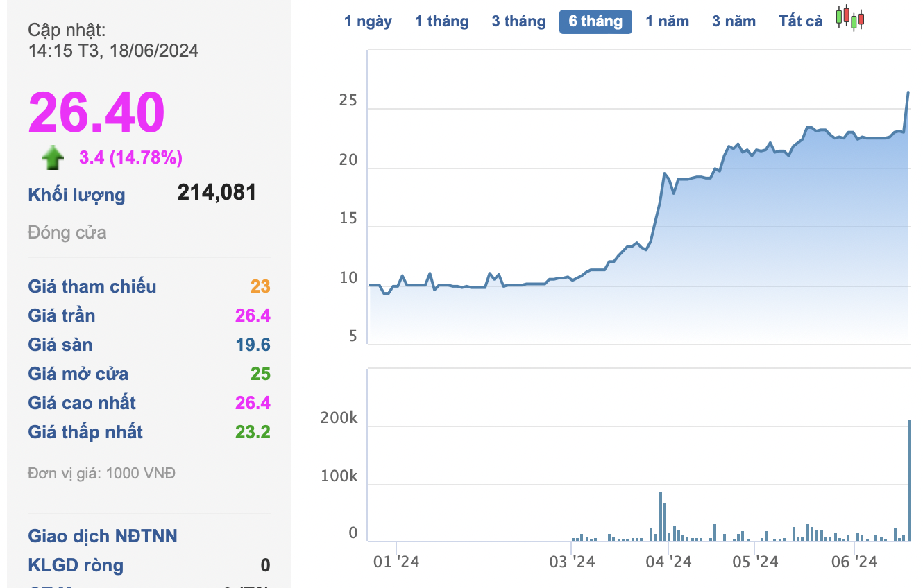This screenshot has width=923, height=588.
Task: Click the Giá cao nhất label
Action: click(x=82, y=403)
